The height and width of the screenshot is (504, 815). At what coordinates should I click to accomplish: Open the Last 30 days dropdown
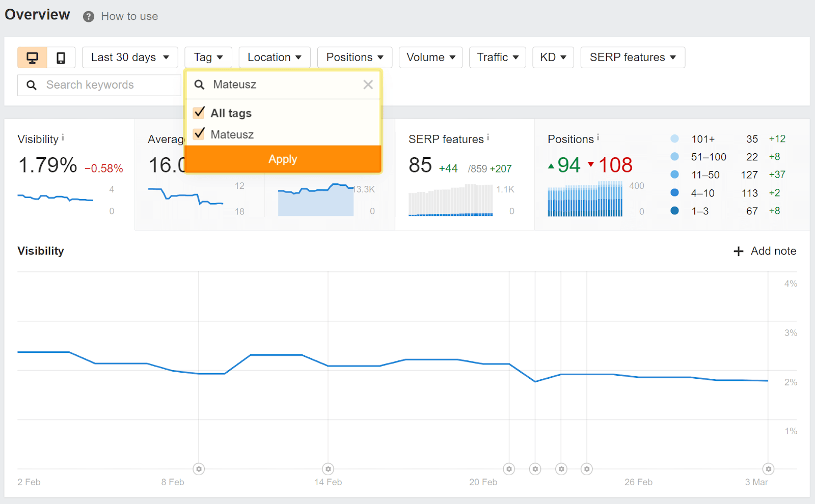(130, 57)
